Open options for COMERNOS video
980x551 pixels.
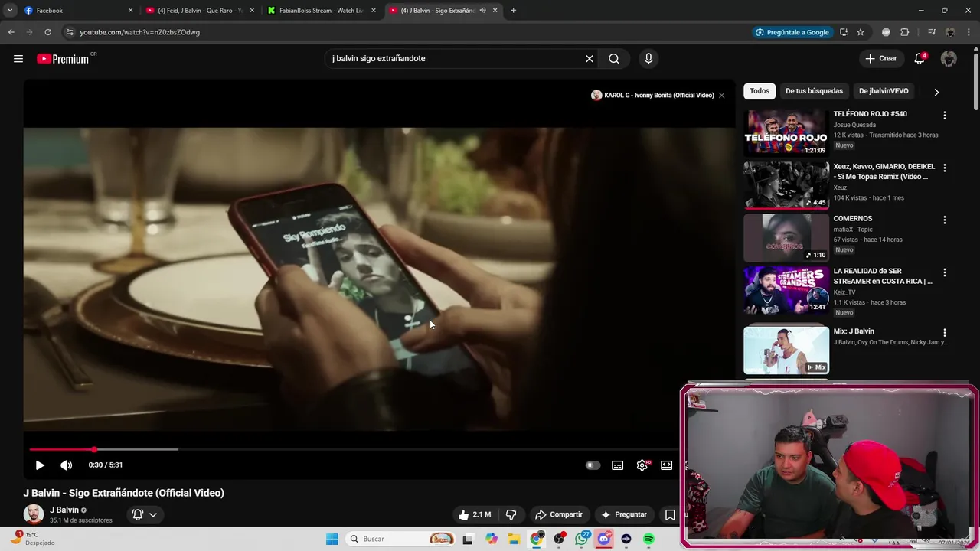pos(945,220)
